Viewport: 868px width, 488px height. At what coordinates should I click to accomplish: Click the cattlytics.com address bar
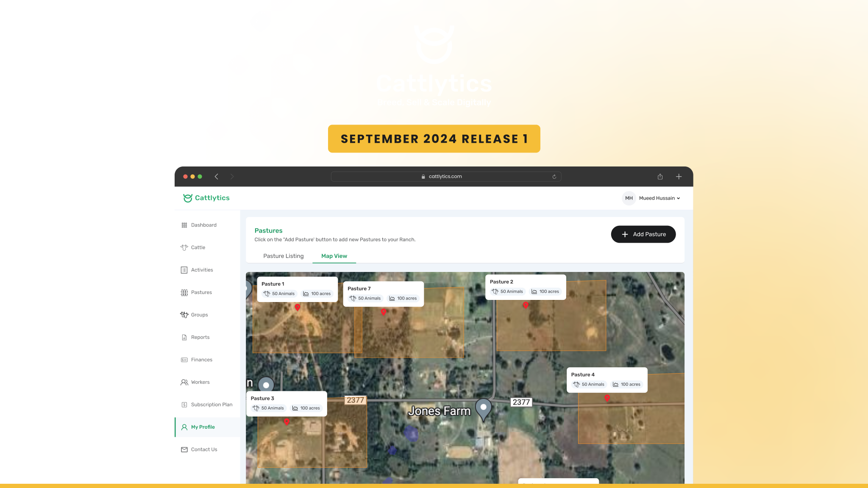pos(445,177)
